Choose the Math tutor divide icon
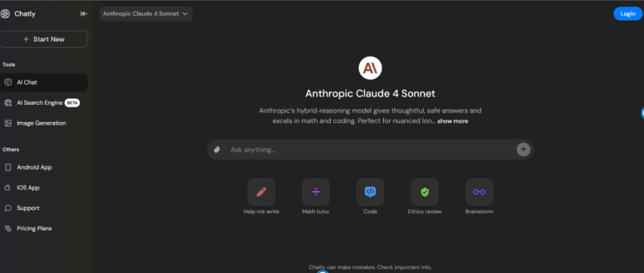 pyautogui.click(x=316, y=192)
